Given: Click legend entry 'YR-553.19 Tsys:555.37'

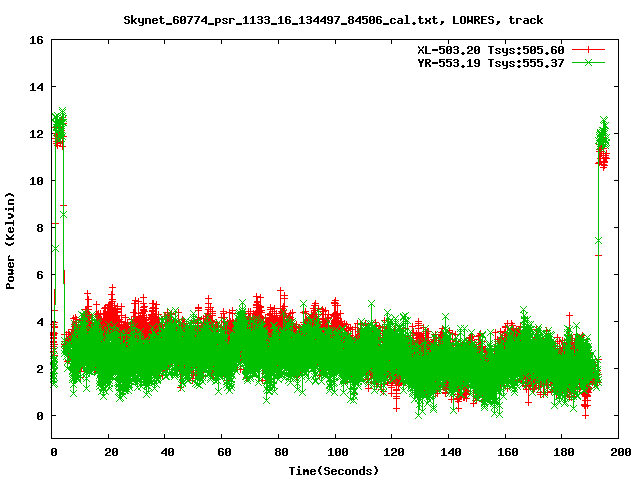Looking at the screenshot, I should coord(491,63).
